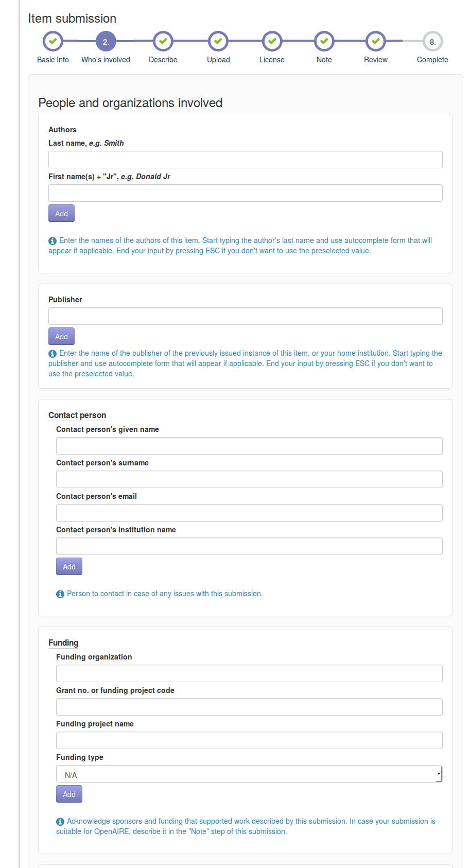Add the contact person entry

pyautogui.click(x=69, y=567)
